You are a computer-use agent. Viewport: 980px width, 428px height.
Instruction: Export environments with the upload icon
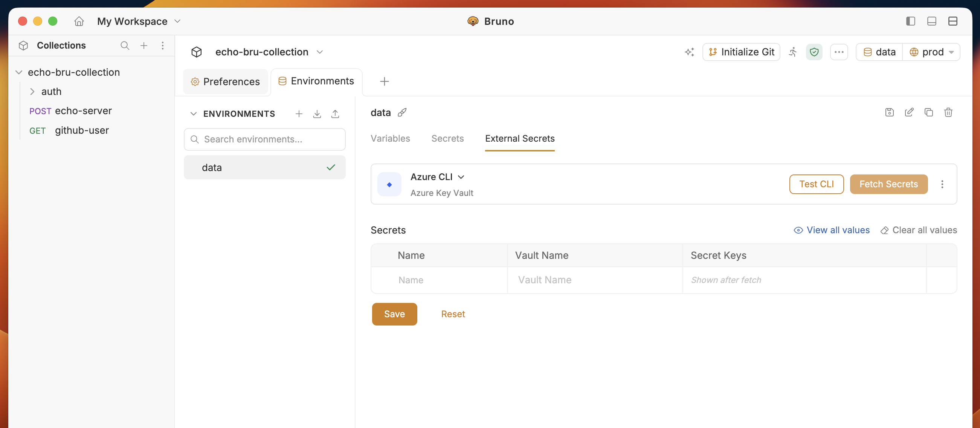335,114
